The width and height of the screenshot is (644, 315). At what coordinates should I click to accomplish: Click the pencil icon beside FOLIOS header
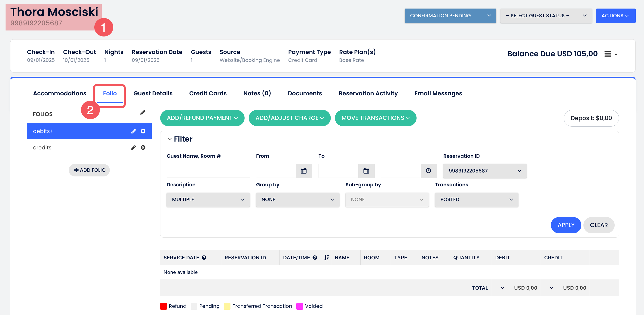(142, 113)
